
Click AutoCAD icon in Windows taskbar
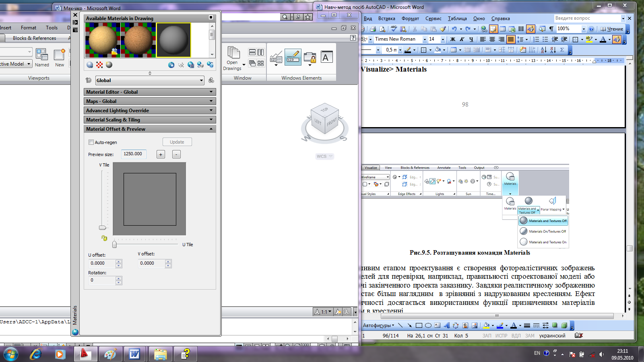click(85, 354)
